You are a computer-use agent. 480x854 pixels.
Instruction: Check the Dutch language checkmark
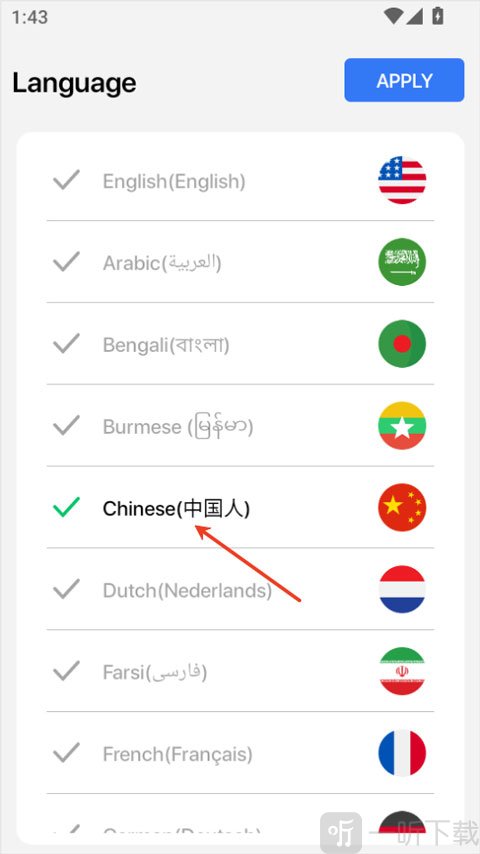66,589
